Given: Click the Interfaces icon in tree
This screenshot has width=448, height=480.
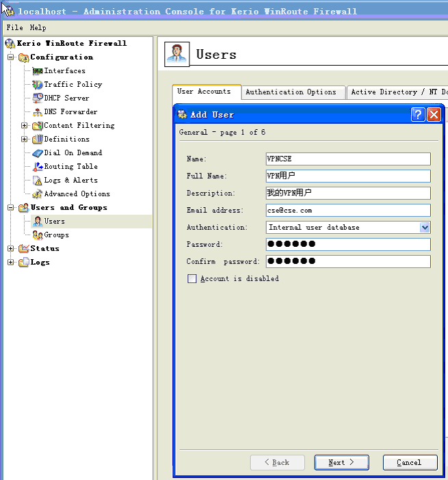Looking at the screenshot, I should (x=38, y=71).
